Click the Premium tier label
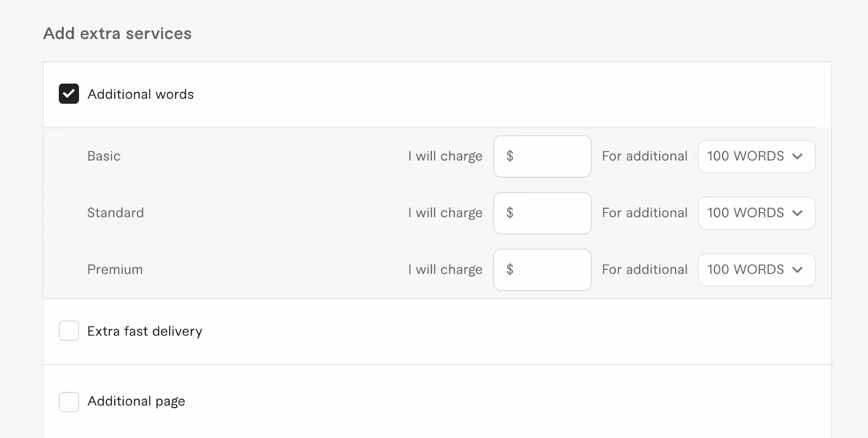This screenshot has width=868, height=438. point(115,269)
